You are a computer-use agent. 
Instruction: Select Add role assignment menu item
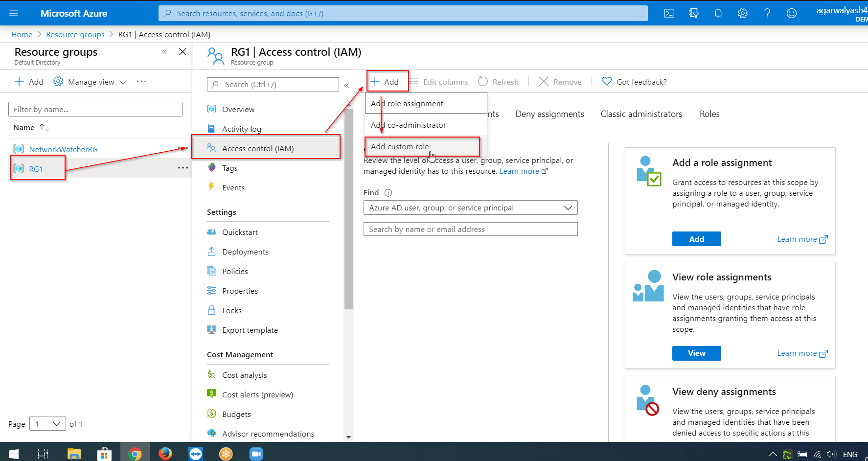tap(407, 103)
